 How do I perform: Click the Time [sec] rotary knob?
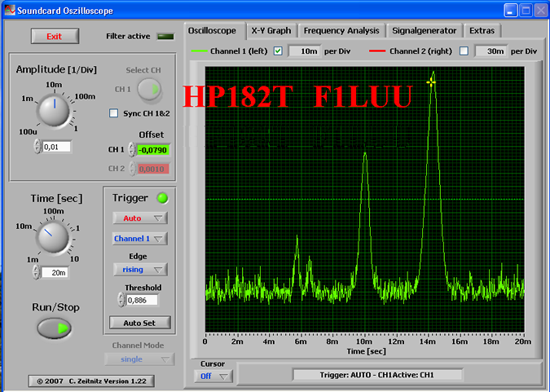tap(53, 238)
